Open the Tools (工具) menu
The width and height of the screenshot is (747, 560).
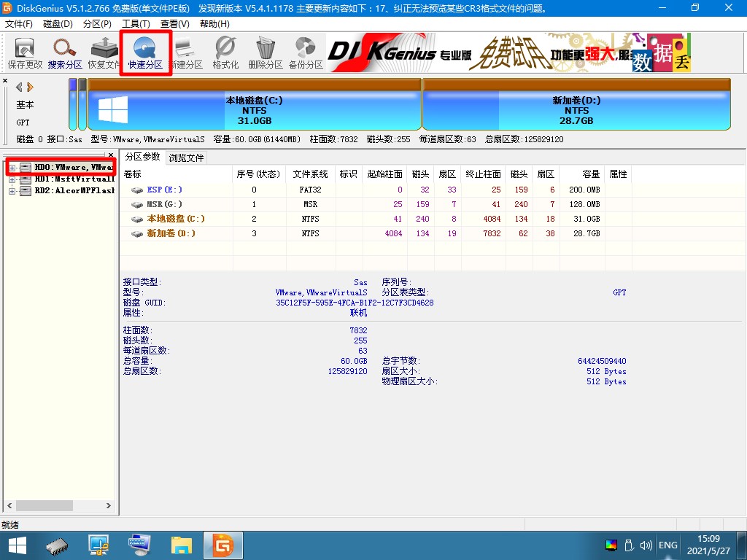pyautogui.click(x=136, y=24)
